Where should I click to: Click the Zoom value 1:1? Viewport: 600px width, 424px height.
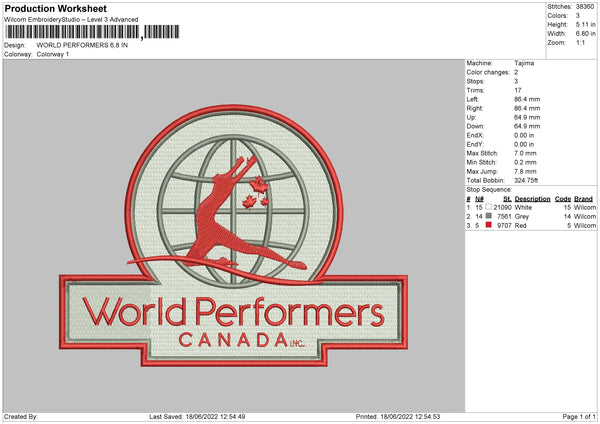coord(580,42)
